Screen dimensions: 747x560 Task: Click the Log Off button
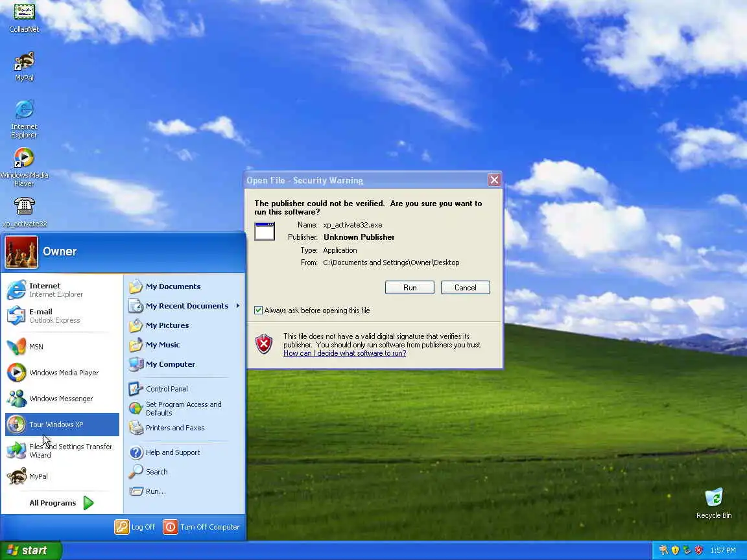[x=135, y=527]
